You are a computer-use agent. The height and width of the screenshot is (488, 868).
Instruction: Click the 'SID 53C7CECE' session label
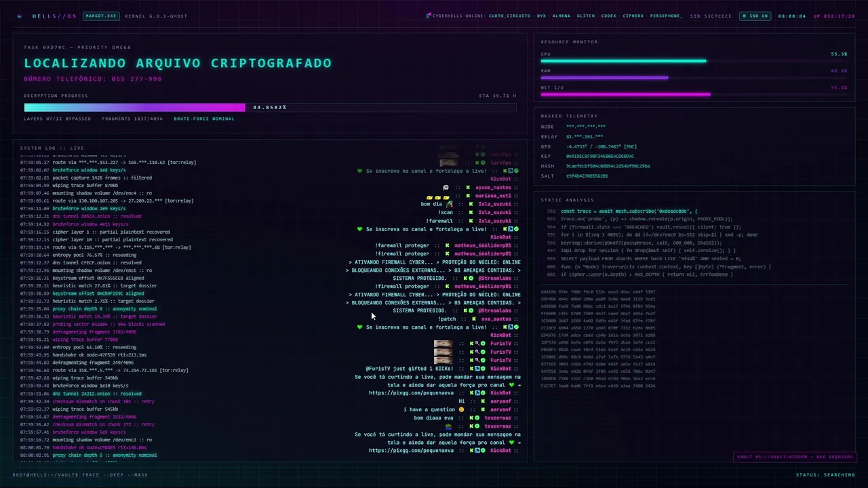click(x=711, y=16)
